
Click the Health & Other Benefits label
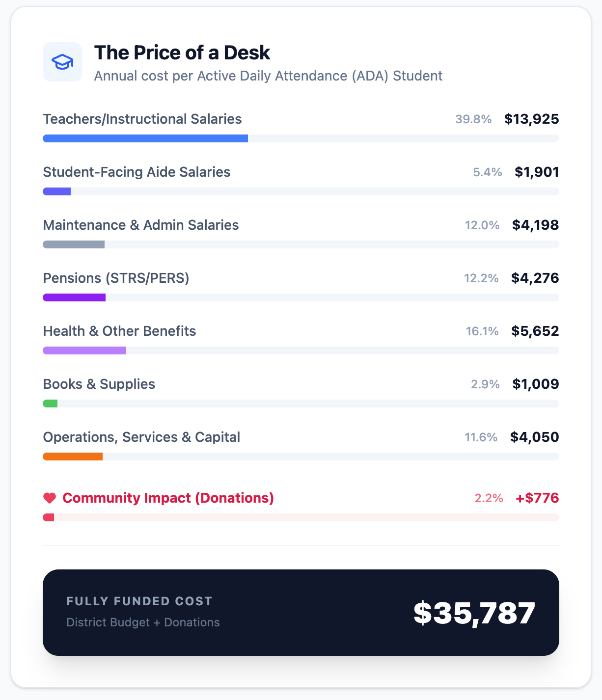(119, 331)
